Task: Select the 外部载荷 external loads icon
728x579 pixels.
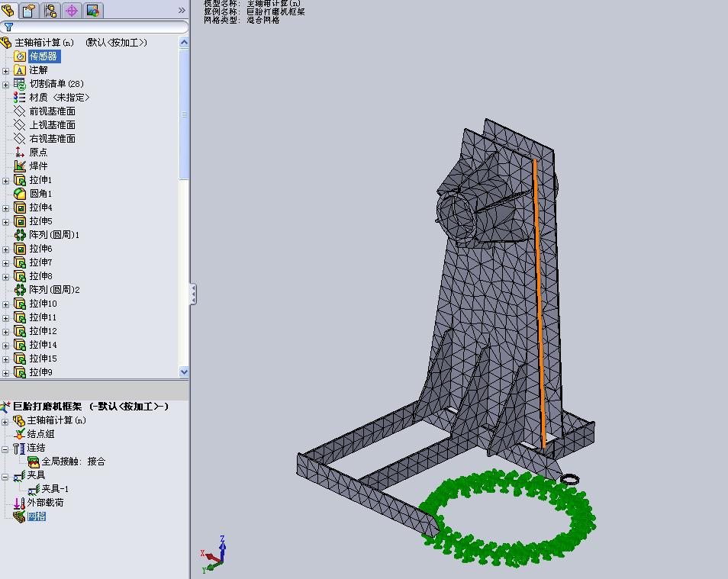Action: click(x=18, y=503)
